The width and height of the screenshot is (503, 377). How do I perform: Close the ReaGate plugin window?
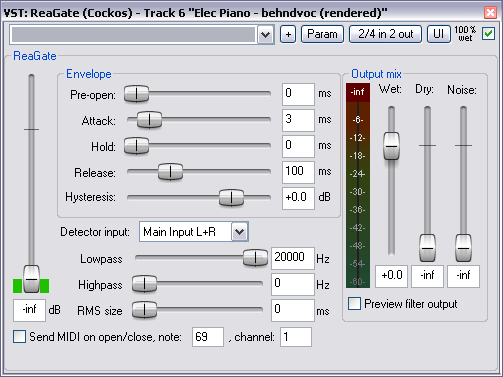490,13
